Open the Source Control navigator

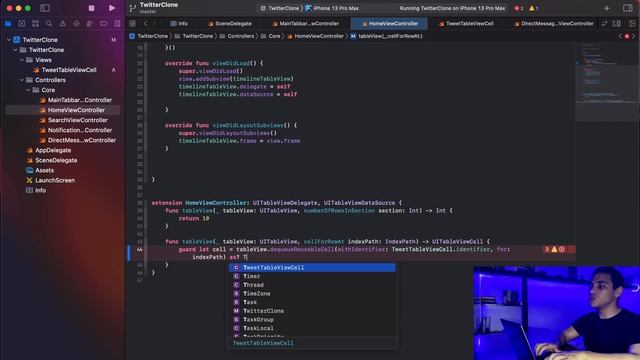click(x=22, y=24)
